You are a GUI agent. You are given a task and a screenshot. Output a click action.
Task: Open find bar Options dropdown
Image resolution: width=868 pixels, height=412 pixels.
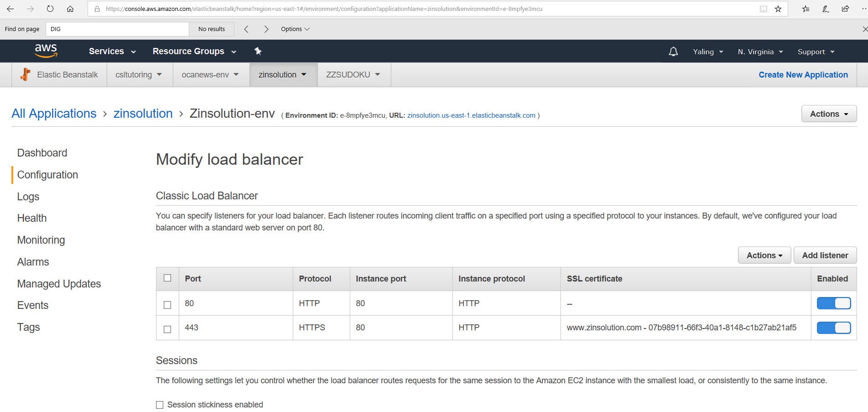(x=295, y=29)
